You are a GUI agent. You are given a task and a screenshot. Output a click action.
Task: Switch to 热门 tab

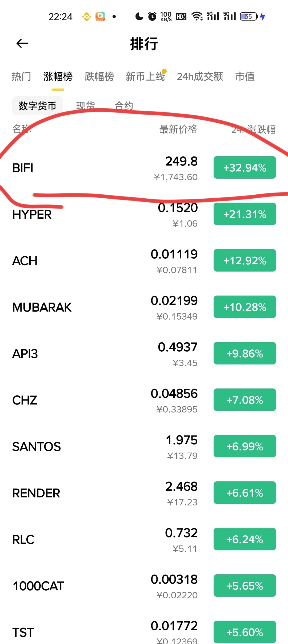pos(21,76)
